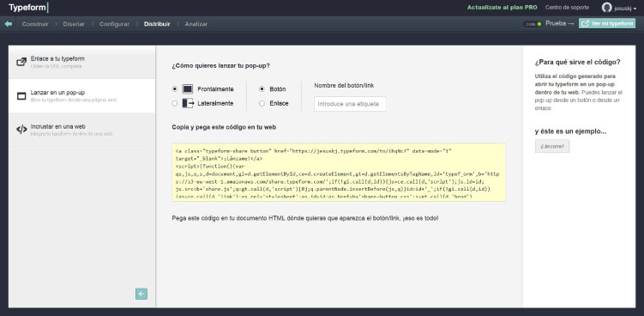Screen dimensions: 644x316
Task: Click the jesuskj username text
Action: tap(623, 8)
